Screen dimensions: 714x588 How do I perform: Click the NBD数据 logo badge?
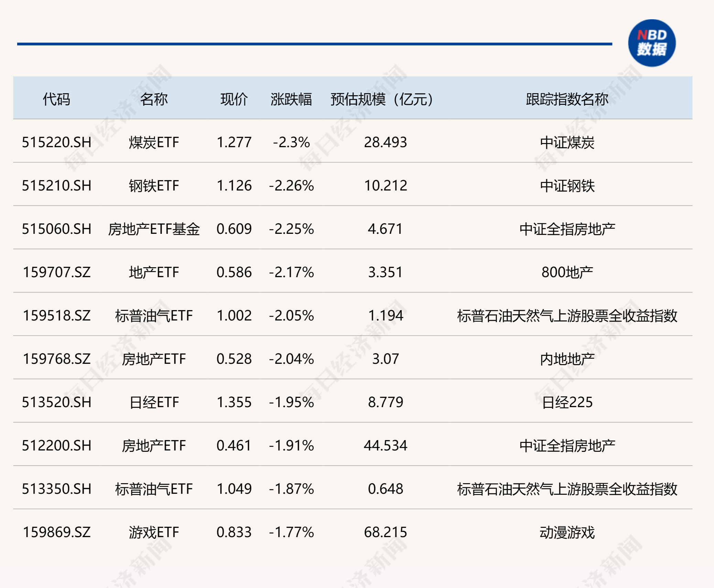pyautogui.click(x=652, y=43)
